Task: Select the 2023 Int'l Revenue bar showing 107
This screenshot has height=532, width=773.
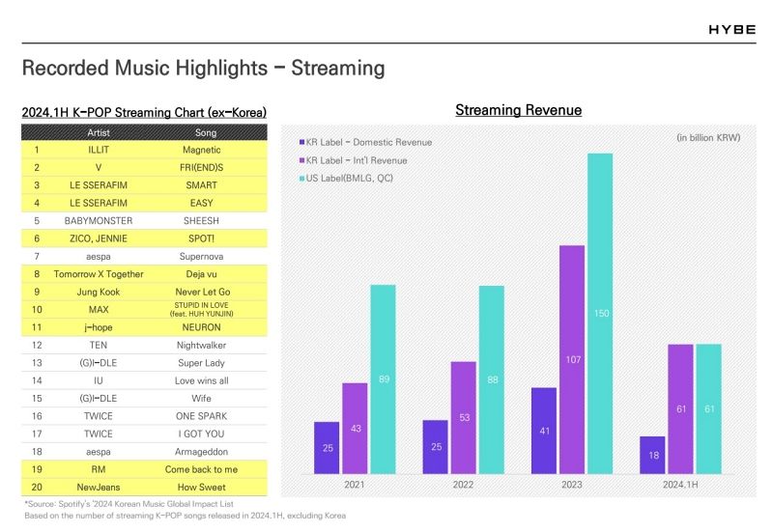Action: point(572,359)
